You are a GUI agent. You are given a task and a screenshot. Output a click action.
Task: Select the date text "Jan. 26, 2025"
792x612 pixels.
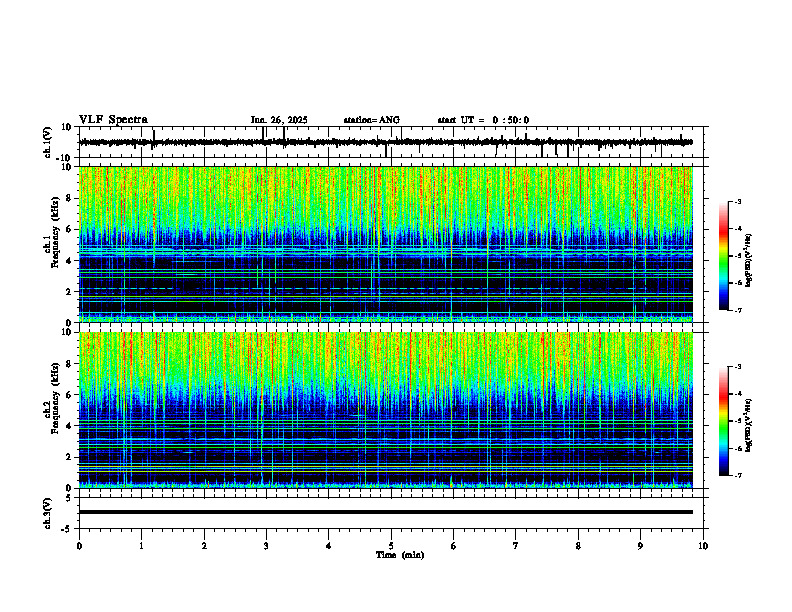pyautogui.click(x=279, y=120)
